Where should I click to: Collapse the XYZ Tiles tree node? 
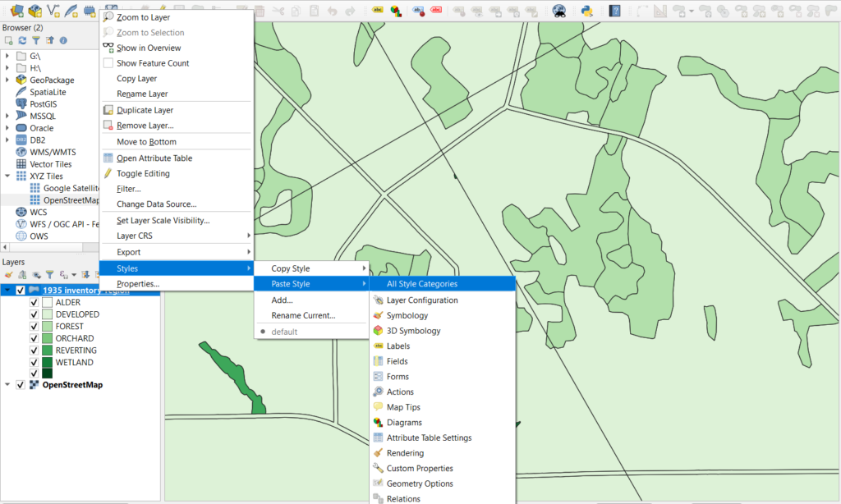pyautogui.click(x=7, y=176)
